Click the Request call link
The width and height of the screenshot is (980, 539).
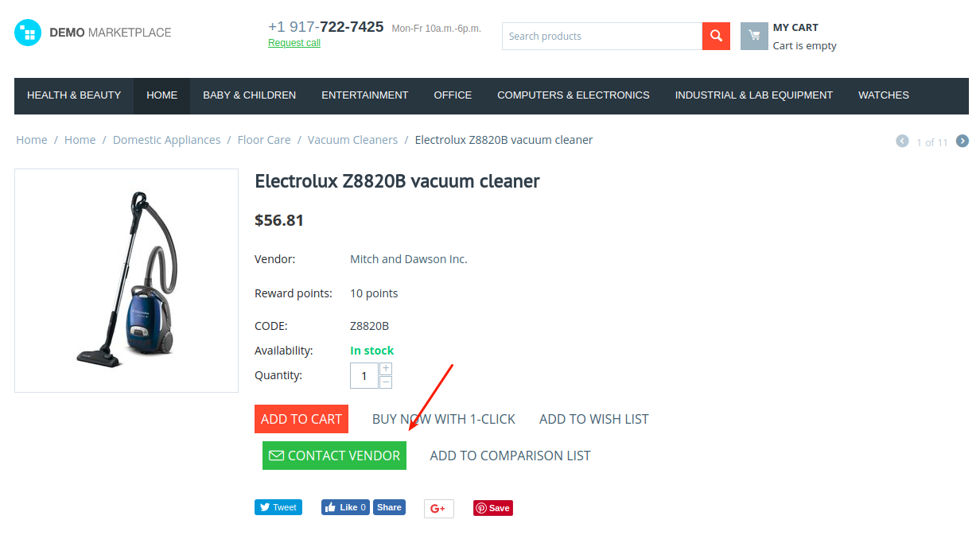(294, 43)
